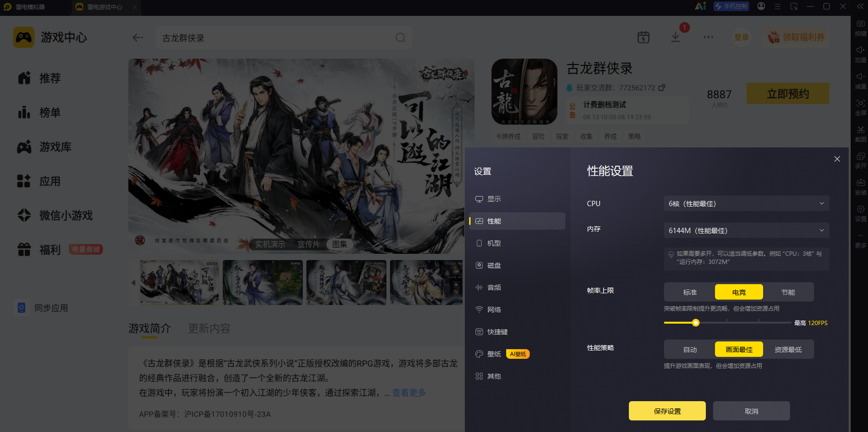Click 查看更多 link in game description
The height and width of the screenshot is (432, 868).
[409, 393]
